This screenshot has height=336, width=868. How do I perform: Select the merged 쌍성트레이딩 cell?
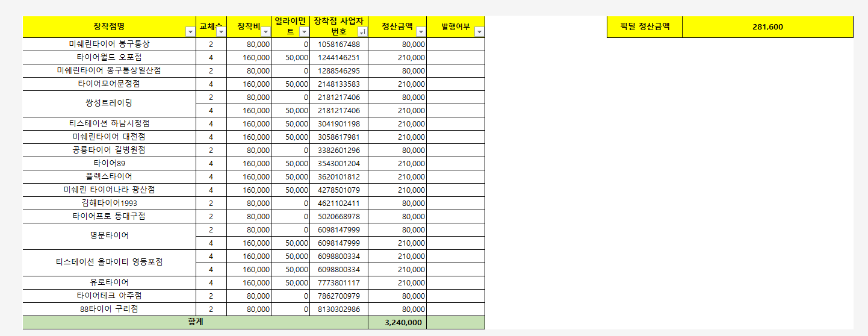(x=109, y=104)
